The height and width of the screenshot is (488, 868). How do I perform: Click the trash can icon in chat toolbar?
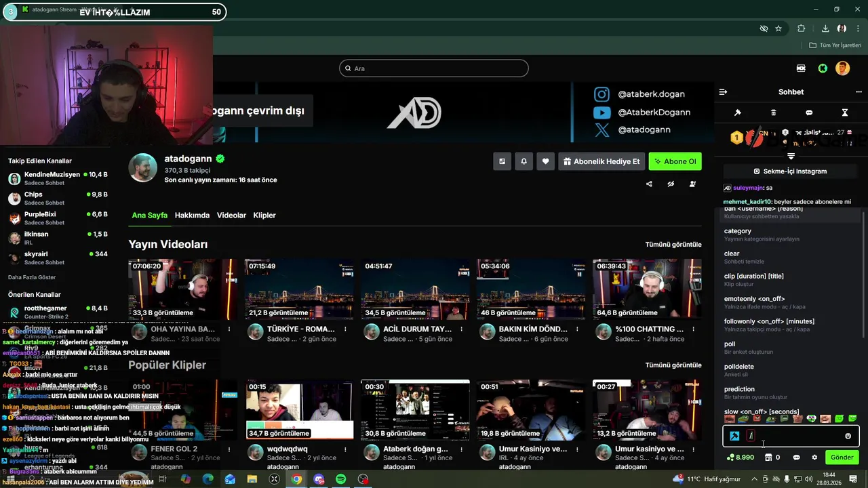click(x=774, y=113)
